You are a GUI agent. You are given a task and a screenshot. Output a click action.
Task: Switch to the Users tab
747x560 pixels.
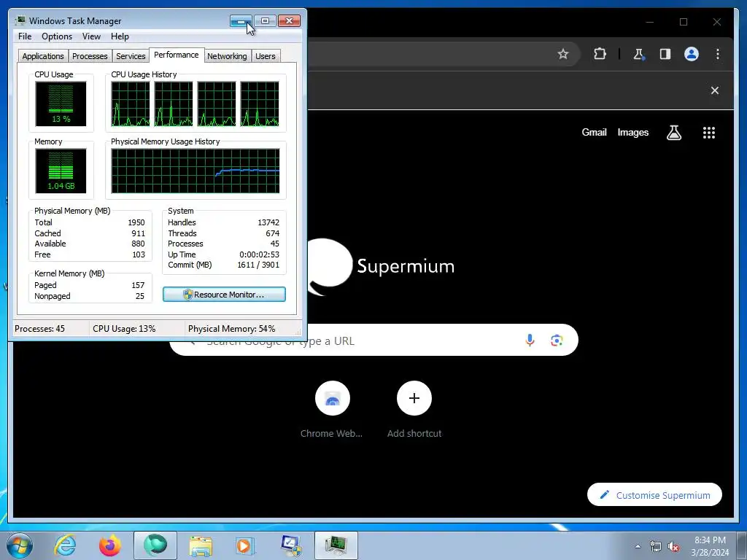click(x=265, y=56)
